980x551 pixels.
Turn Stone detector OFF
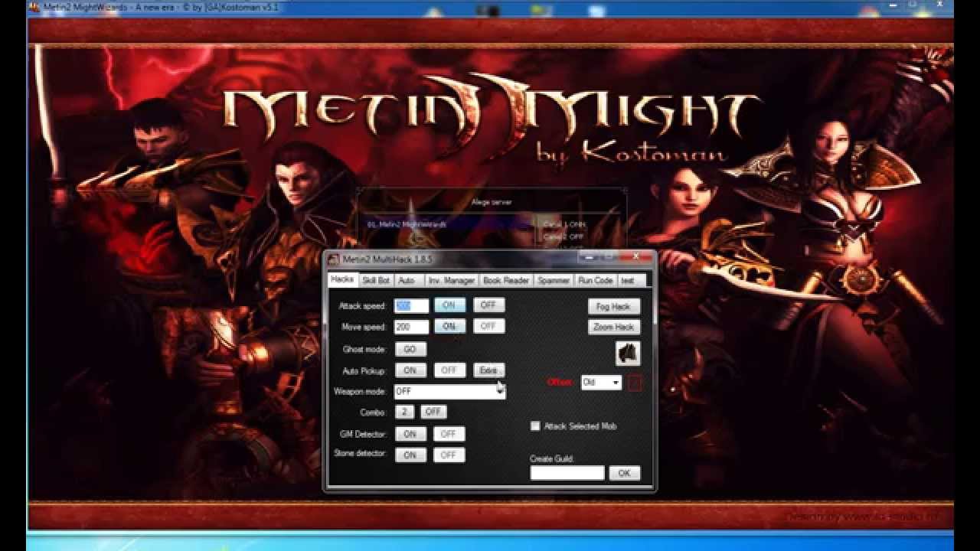click(x=449, y=455)
